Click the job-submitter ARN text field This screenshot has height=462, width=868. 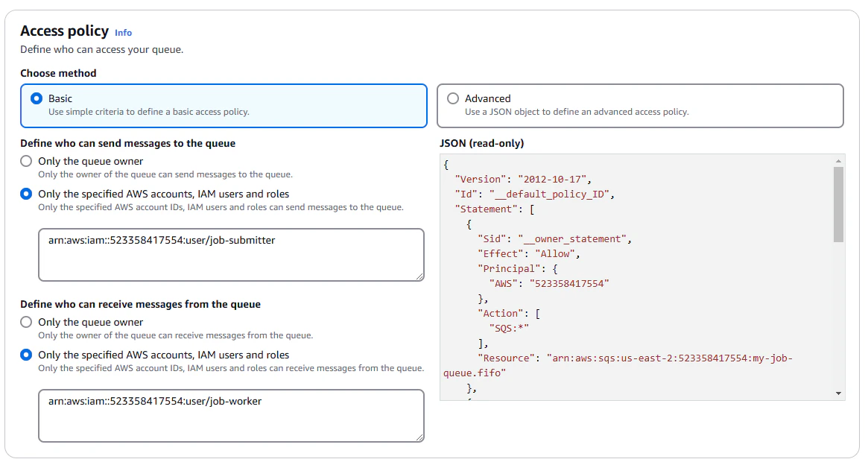click(231, 255)
